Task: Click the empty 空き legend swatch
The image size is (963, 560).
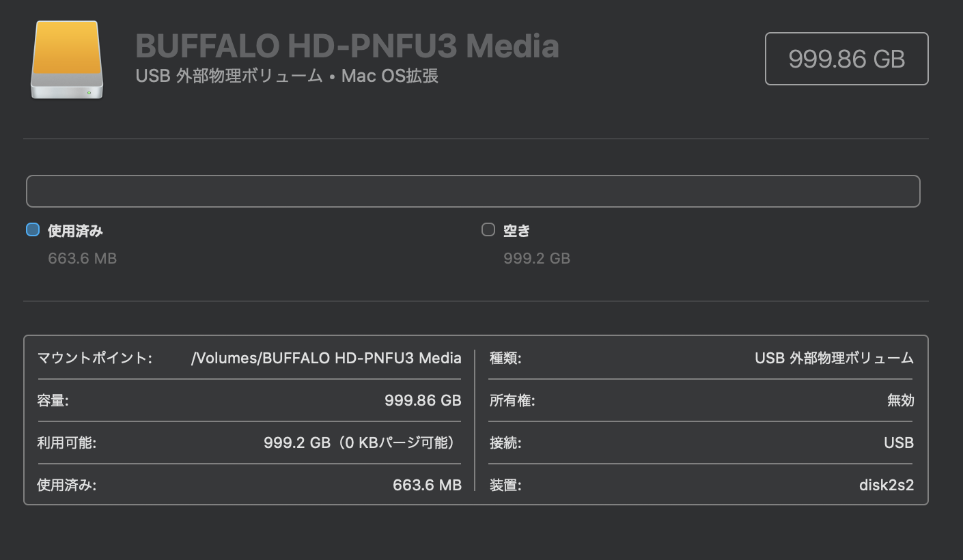Action: point(488,230)
